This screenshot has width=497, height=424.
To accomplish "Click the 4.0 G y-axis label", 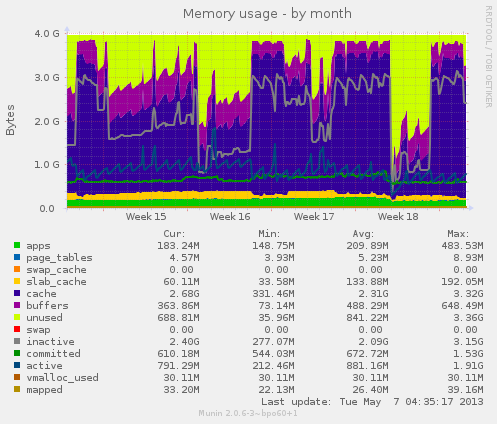I will pos(47,33).
